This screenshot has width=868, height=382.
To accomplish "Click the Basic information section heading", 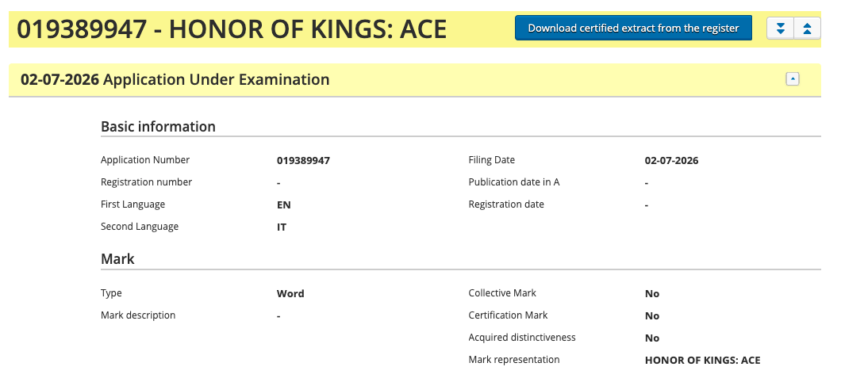I will pyautogui.click(x=158, y=127).
